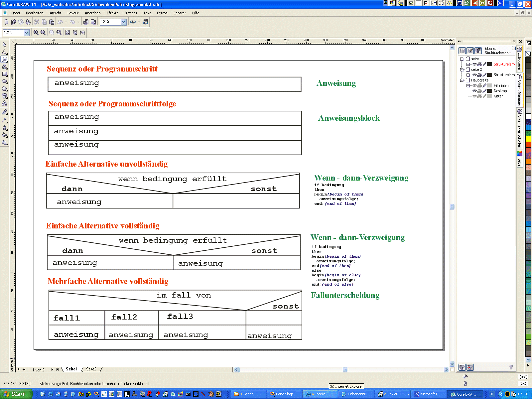Screen dimensions: 532x399
Task: Collapse the seite 1 tree node
Action: click(462, 59)
